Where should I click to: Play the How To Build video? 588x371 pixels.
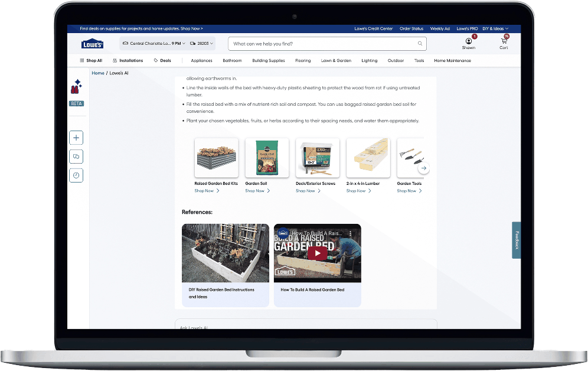point(318,253)
